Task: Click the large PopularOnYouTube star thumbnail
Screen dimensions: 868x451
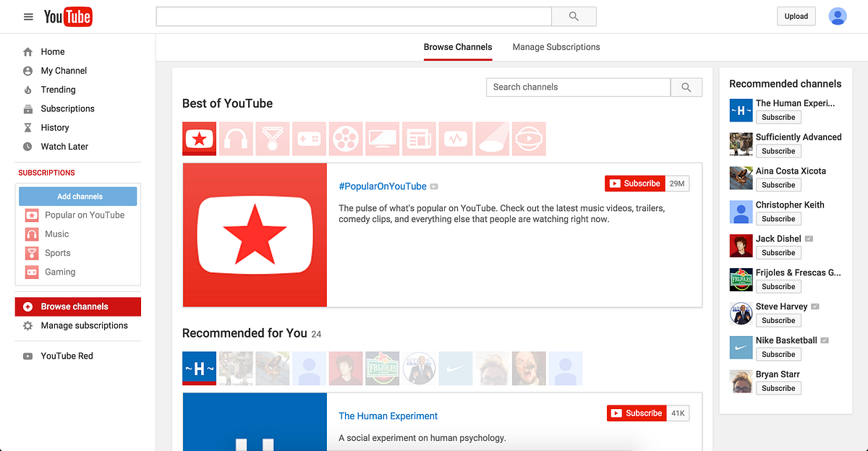Action: [x=255, y=234]
